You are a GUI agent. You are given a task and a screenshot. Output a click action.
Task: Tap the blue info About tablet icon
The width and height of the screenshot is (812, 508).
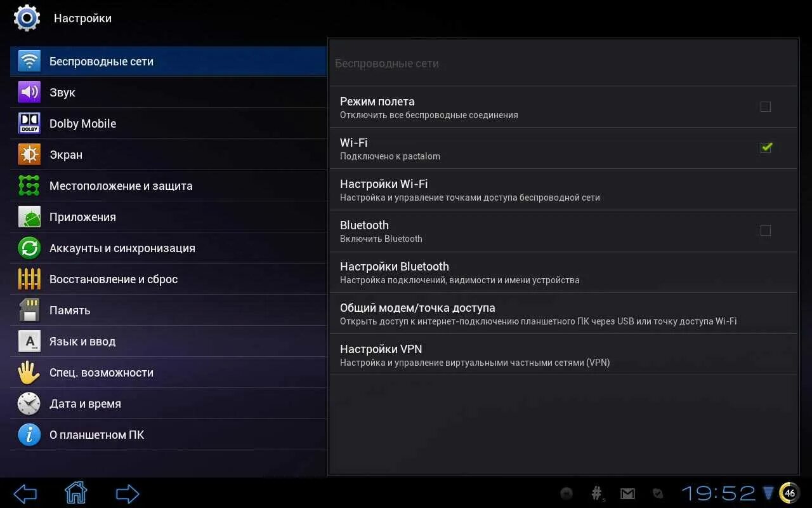click(x=29, y=434)
